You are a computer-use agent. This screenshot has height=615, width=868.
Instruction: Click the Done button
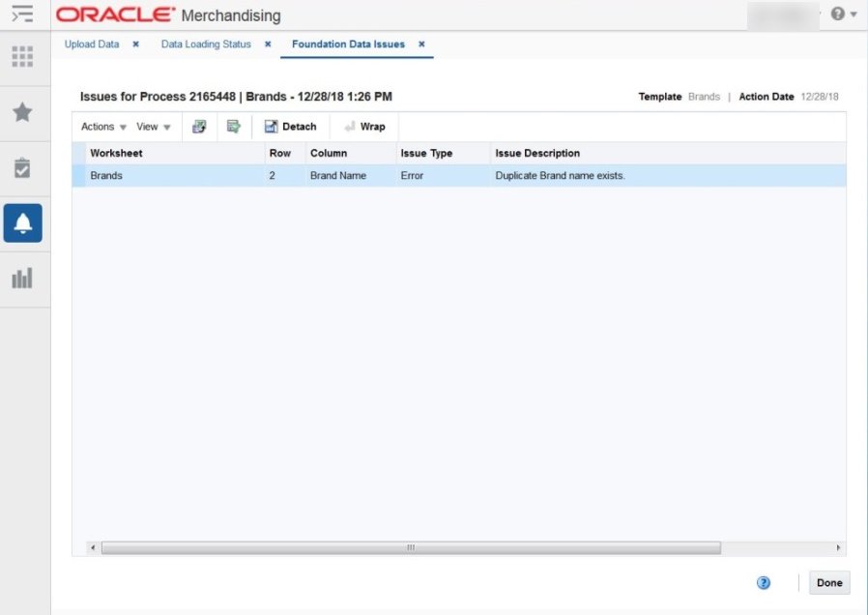(829, 583)
